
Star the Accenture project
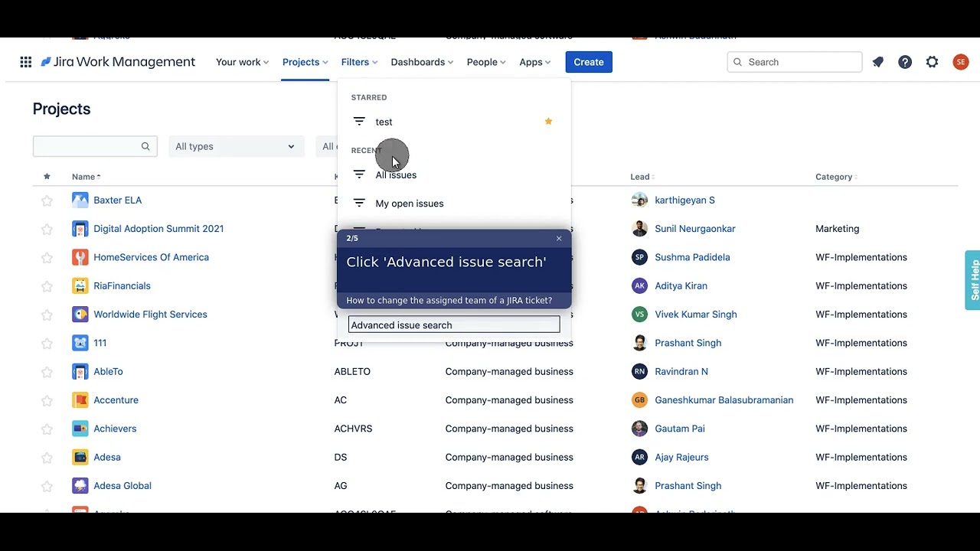(47, 400)
